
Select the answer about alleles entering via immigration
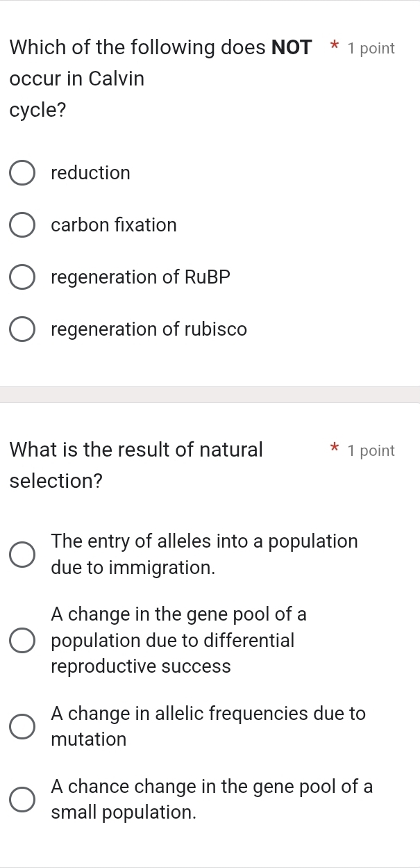[x=204, y=554]
